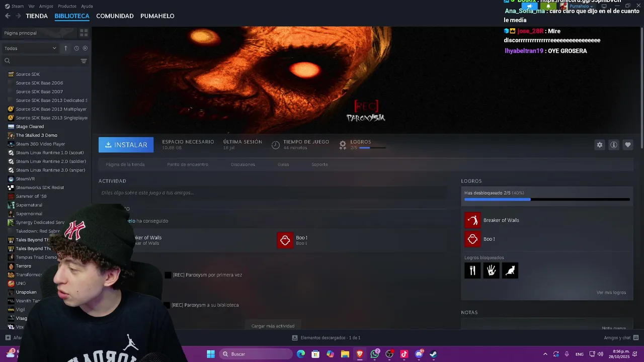Open Página de la tienda link
The width and height of the screenshot is (644, 362).
click(125, 164)
